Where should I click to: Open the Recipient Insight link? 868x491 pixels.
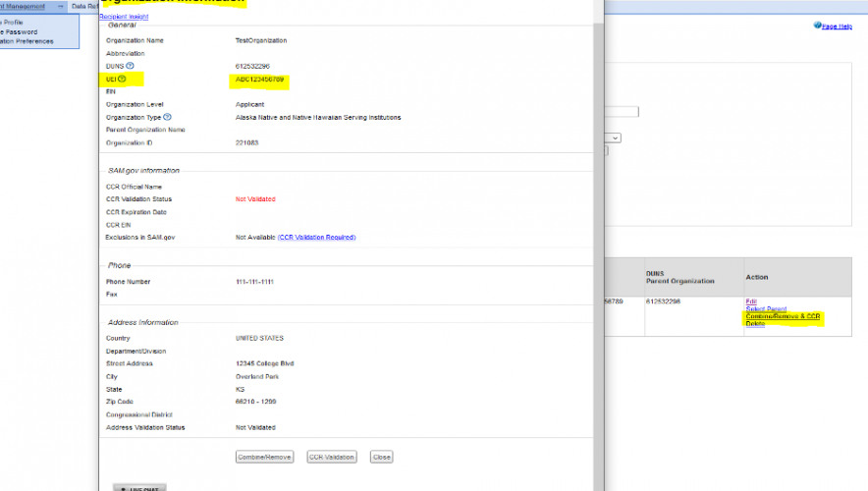pos(126,17)
